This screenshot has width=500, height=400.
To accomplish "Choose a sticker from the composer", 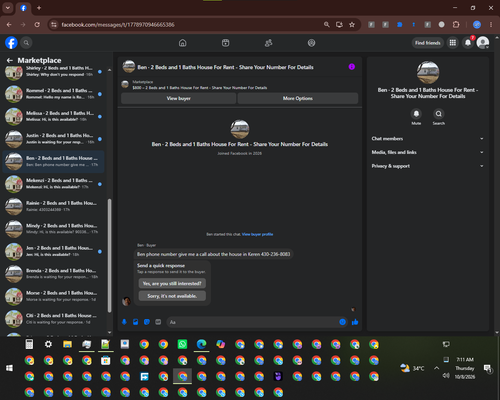I will [x=147, y=322].
